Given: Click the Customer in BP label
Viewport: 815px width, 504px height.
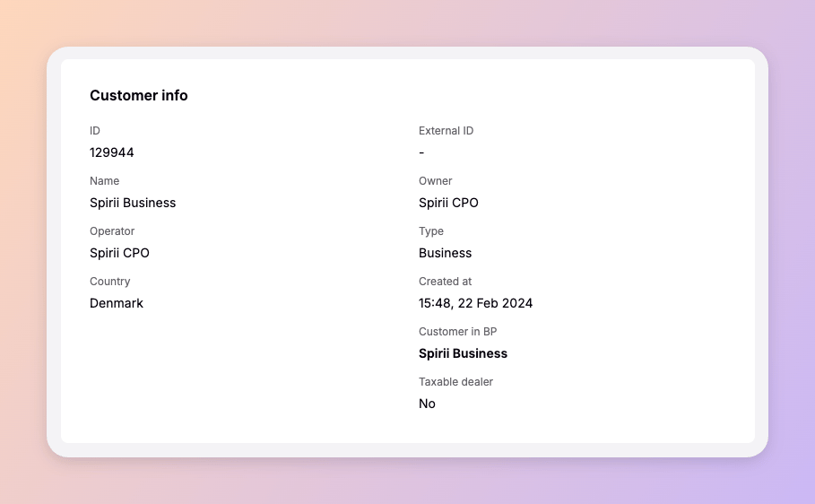Looking at the screenshot, I should [458, 332].
